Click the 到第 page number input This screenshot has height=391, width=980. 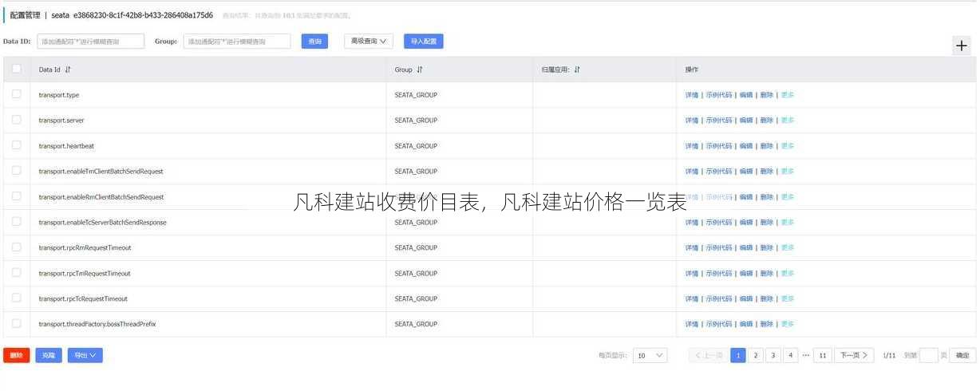(929, 356)
